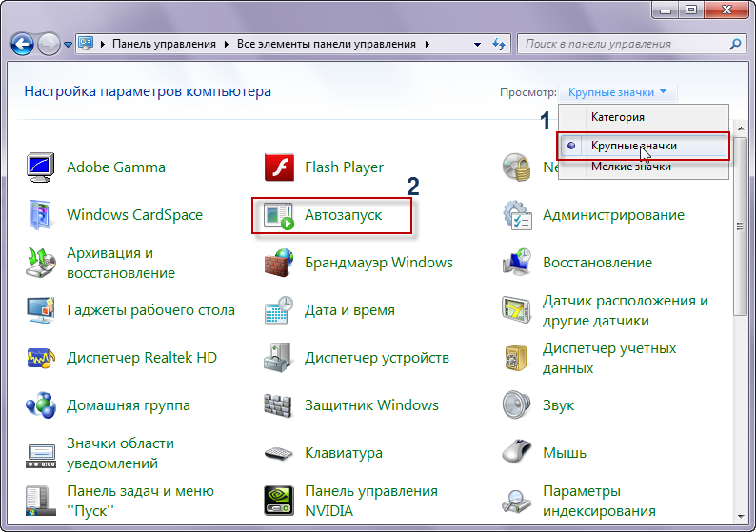Refresh the control panel view
The height and width of the screenshot is (532, 756).
(499, 45)
